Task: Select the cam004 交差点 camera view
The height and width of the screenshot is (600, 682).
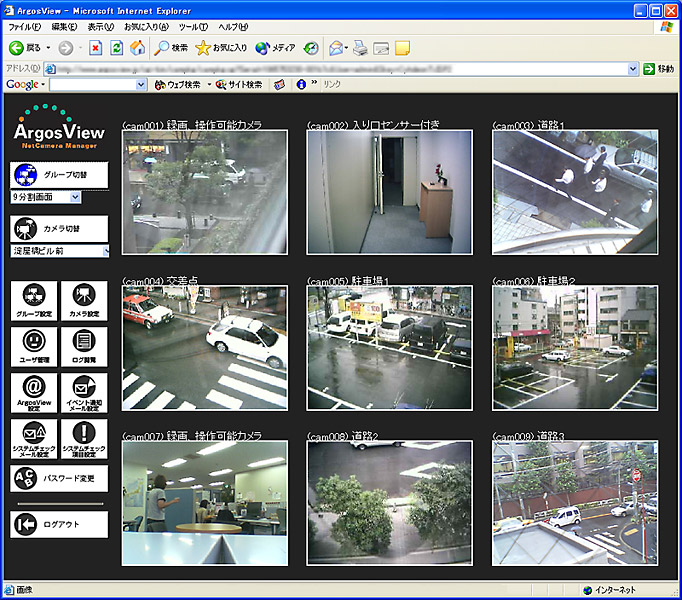Action: [x=204, y=347]
